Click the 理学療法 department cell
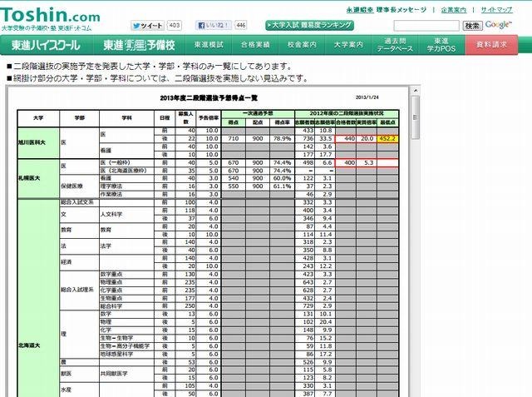The height and width of the screenshot is (397, 532). [126, 186]
